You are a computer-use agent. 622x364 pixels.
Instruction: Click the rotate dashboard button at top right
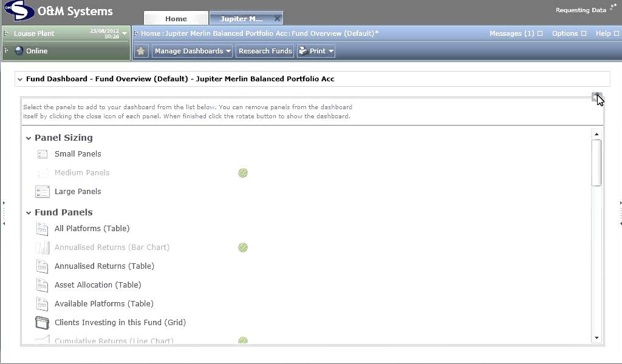coord(596,96)
